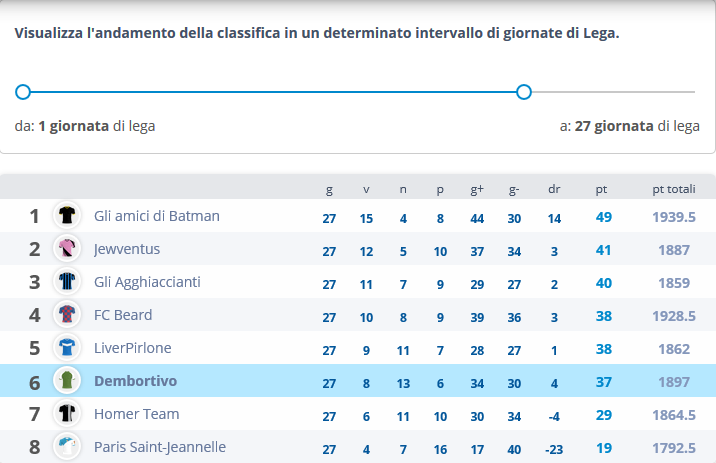716x463 pixels.
Task: Open the FC Beard team page
Action: 123,315
